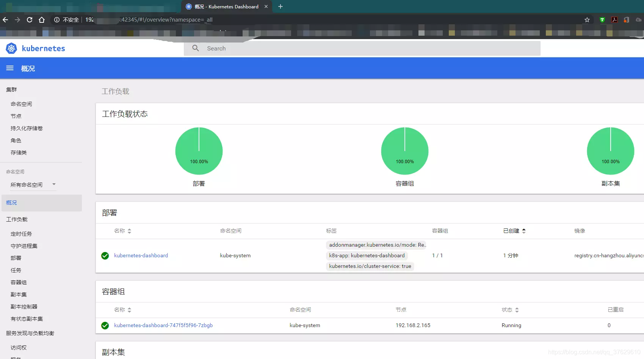Open the 部署 card heading
The width and height of the screenshot is (644, 359).
(110, 213)
